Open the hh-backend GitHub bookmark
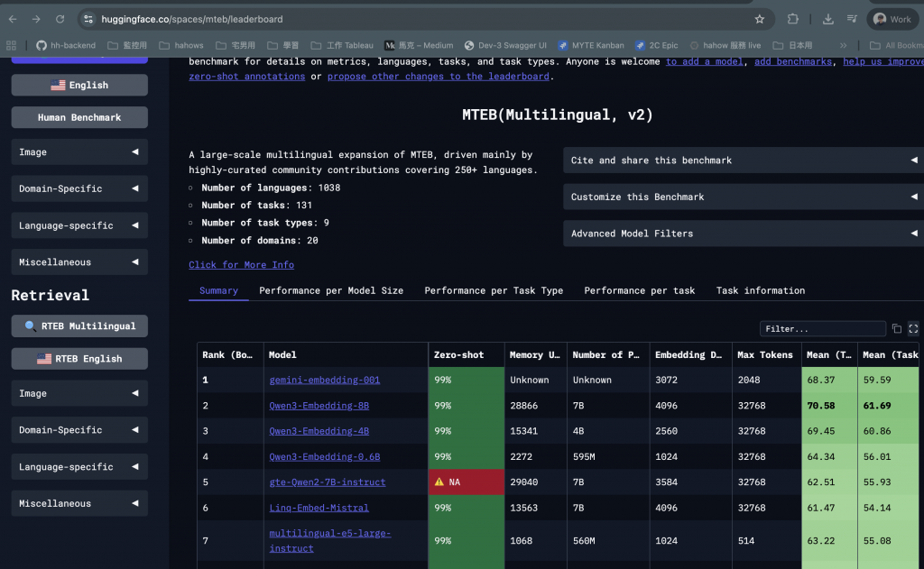 click(x=66, y=45)
